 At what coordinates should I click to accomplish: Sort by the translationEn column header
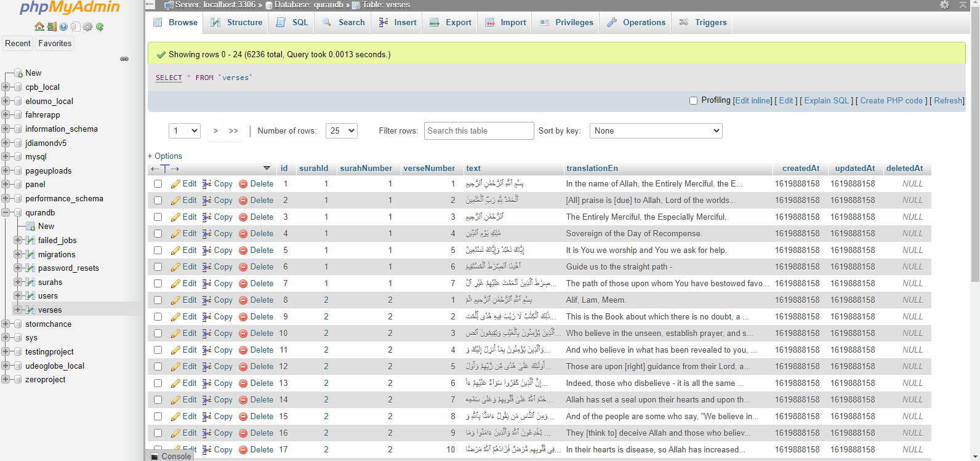click(x=592, y=168)
